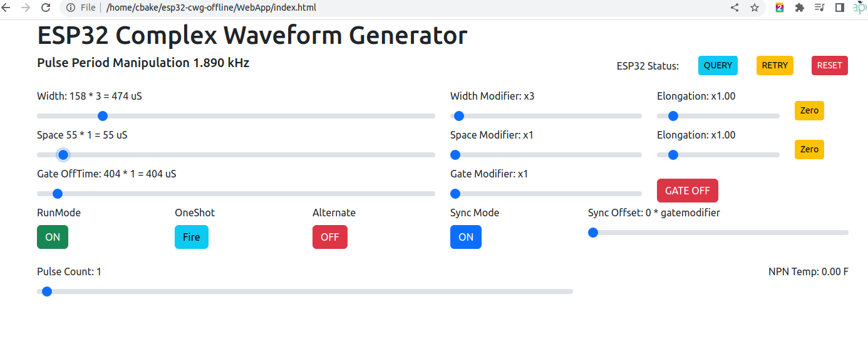Screen dimensions: 868x363
Task: Click the yellow RETRY button
Action: [x=775, y=65]
